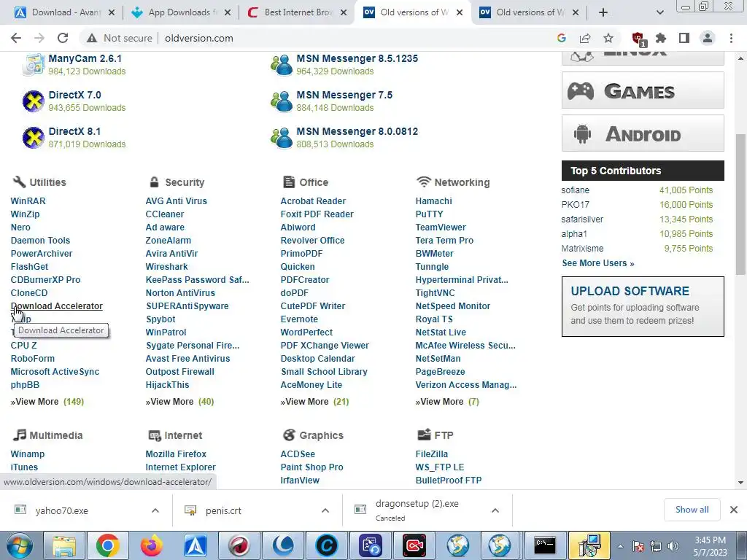Expand Security with View More (40)
747x560 pixels.
(x=179, y=402)
